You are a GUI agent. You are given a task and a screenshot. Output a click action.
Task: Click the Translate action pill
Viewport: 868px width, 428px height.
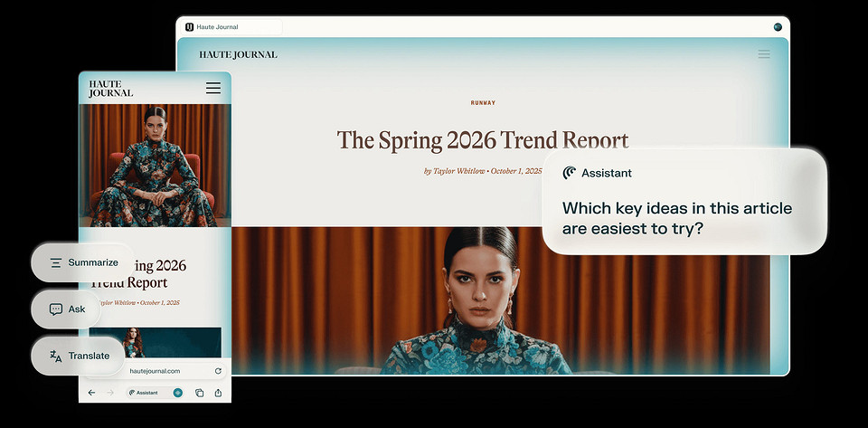pos(80,356)
